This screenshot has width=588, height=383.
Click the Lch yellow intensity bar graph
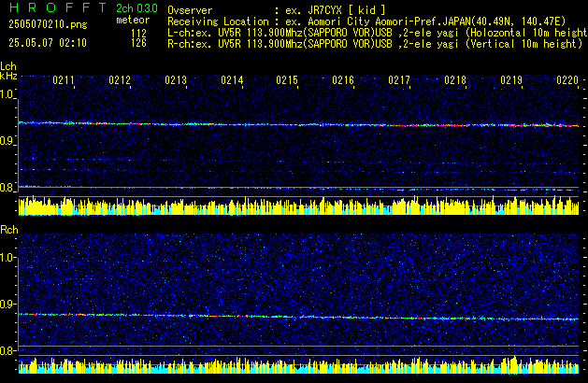298,206
